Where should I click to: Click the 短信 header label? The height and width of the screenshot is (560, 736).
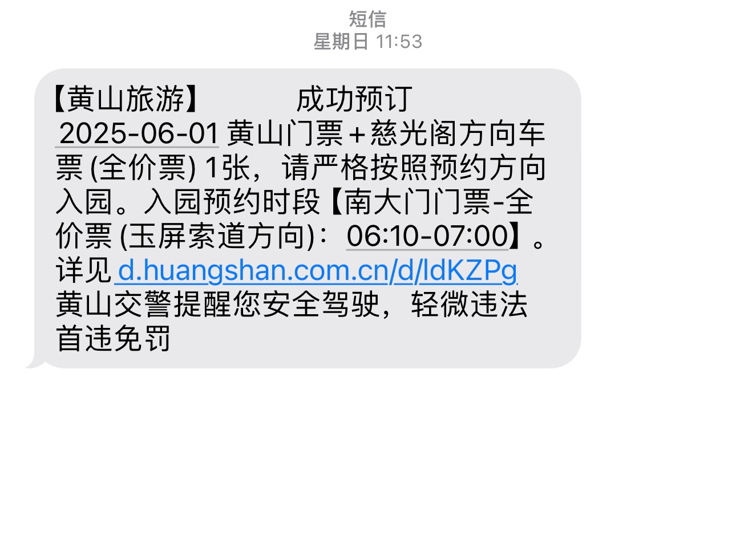click(x=367, y=19)
